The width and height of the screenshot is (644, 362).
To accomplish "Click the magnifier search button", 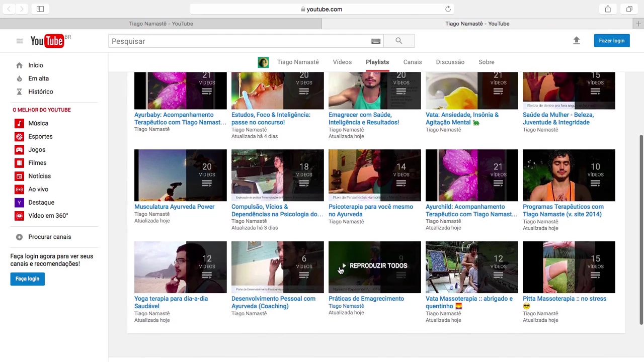I will click(399, 41).
